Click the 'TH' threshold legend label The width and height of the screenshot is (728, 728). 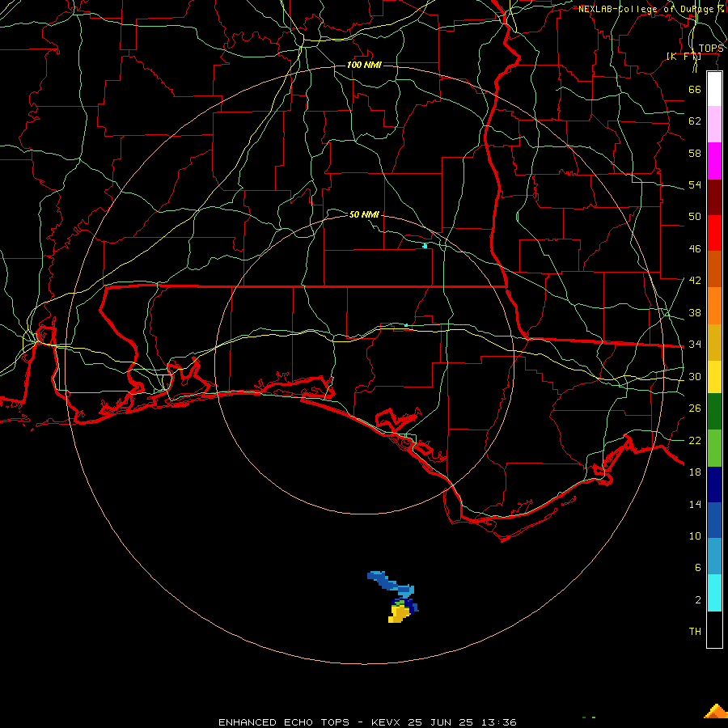(695, 632)
